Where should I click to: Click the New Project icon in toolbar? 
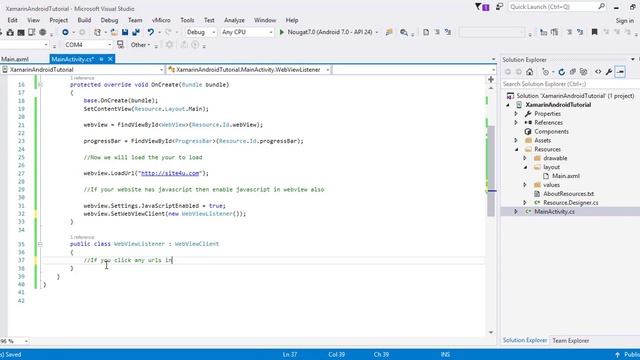coord(98,32)
